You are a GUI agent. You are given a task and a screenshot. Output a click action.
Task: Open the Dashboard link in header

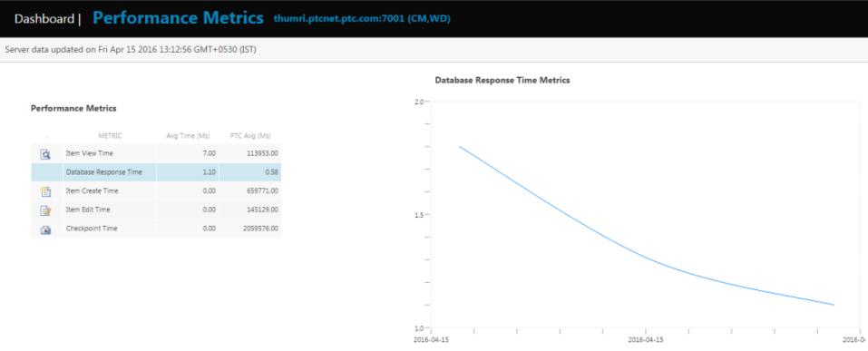tap(44, 19)
